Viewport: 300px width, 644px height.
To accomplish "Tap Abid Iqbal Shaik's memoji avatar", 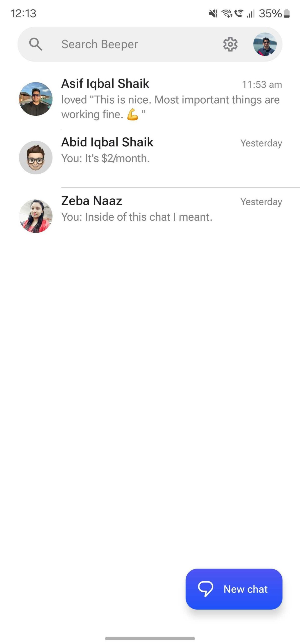I will (x=36, y=157).
